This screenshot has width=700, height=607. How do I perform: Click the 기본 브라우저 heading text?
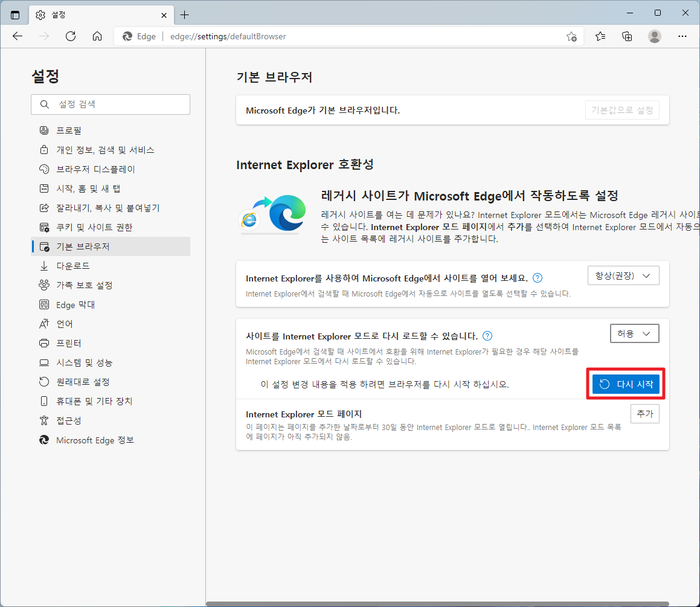274,77
